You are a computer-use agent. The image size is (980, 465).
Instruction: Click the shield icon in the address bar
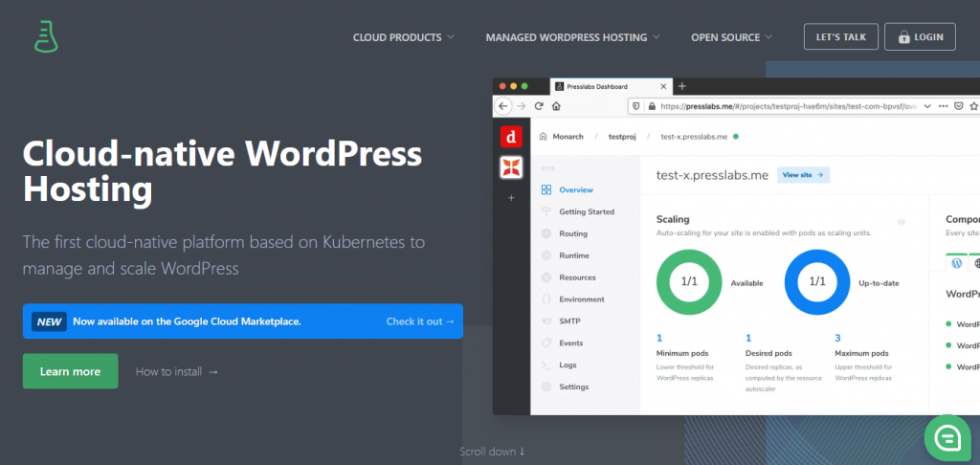point(636,106)
